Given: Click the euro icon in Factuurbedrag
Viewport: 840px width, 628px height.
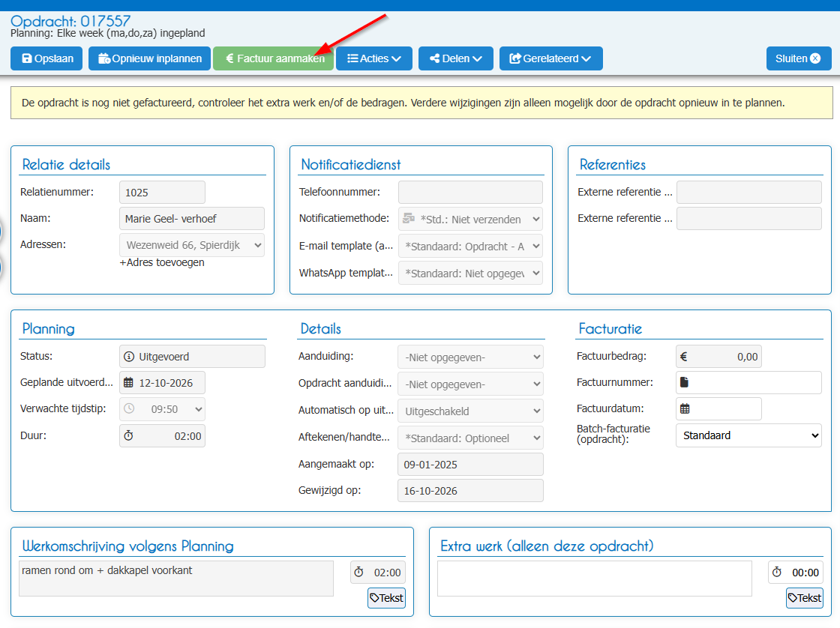Looking at the screenshot, I should tap(684, 357).
